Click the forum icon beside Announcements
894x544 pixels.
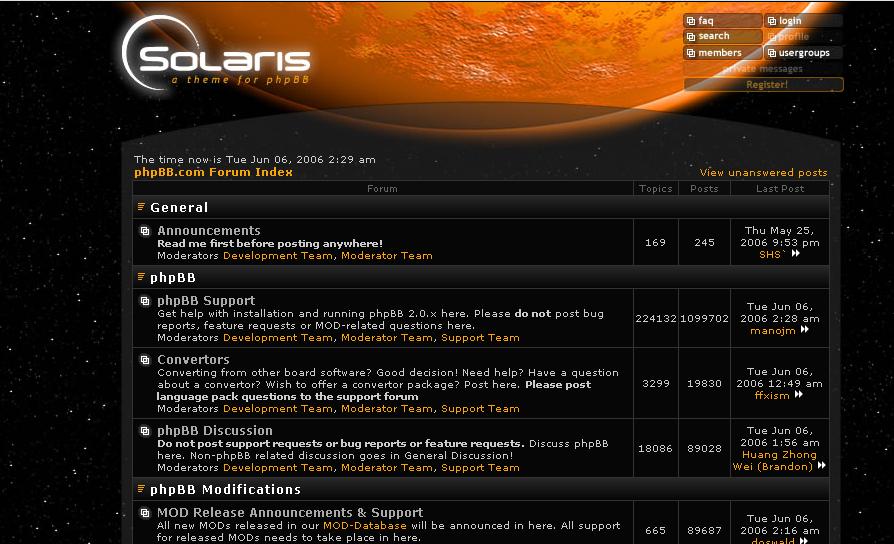pos(145,231)
